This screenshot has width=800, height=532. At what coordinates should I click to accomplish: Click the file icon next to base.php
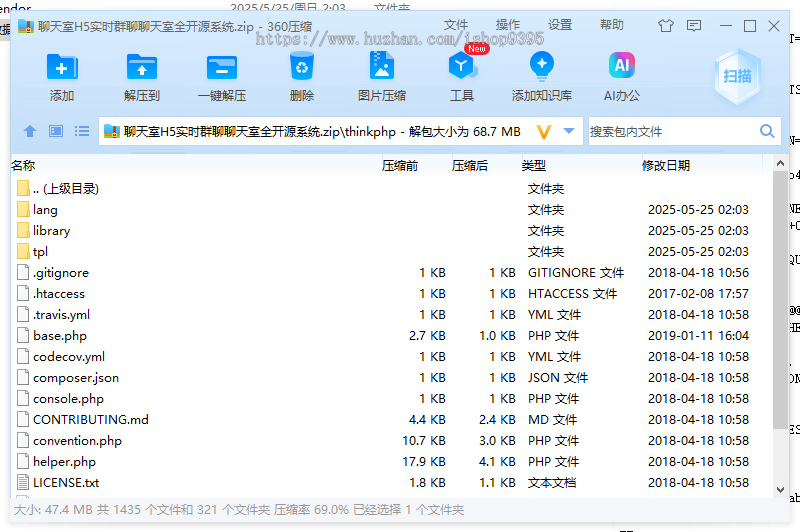tap(23, 335)
